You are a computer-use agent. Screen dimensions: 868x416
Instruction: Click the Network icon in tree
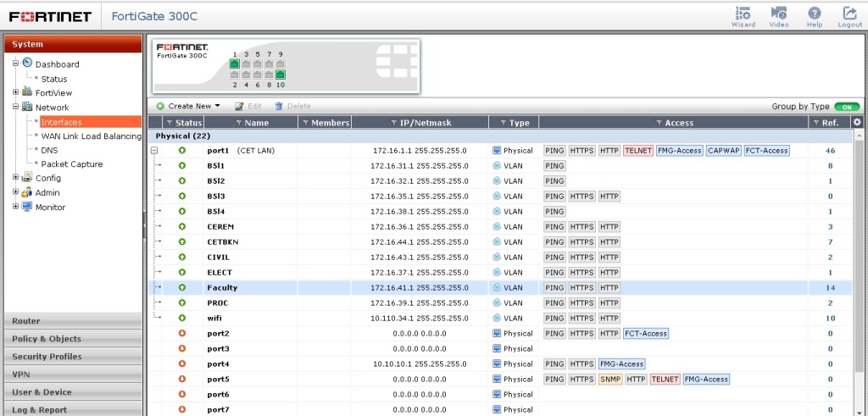[27, 107]
